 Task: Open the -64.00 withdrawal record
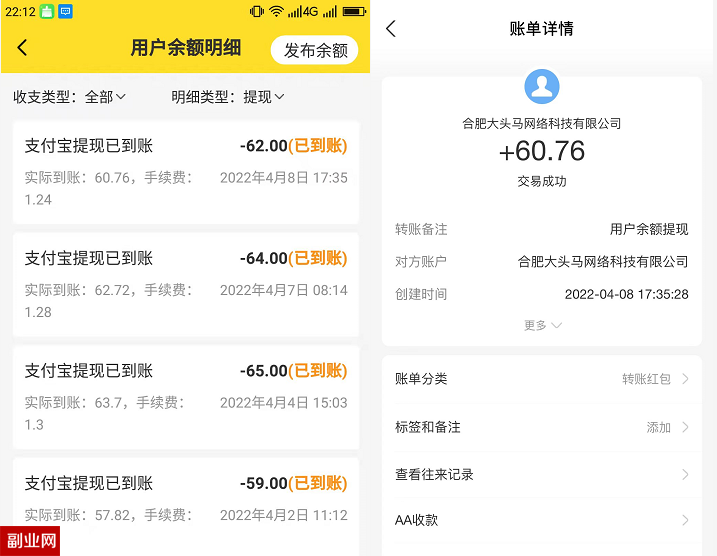pyautogui.click(x=186, y=284)
